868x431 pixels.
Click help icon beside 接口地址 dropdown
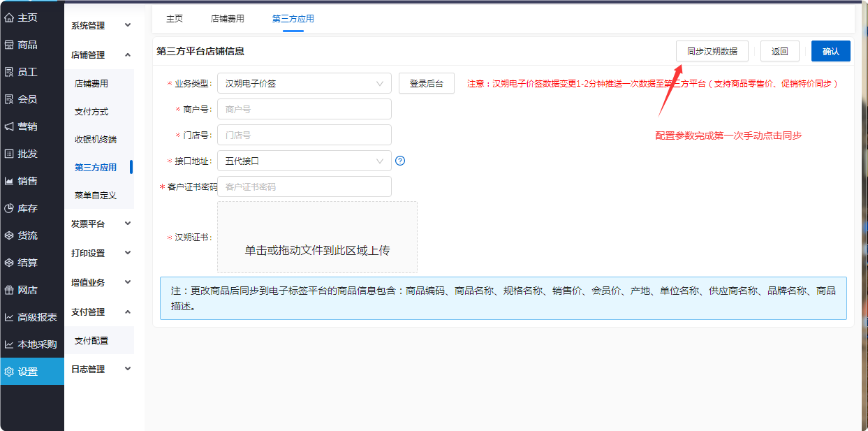click(400, 161)
